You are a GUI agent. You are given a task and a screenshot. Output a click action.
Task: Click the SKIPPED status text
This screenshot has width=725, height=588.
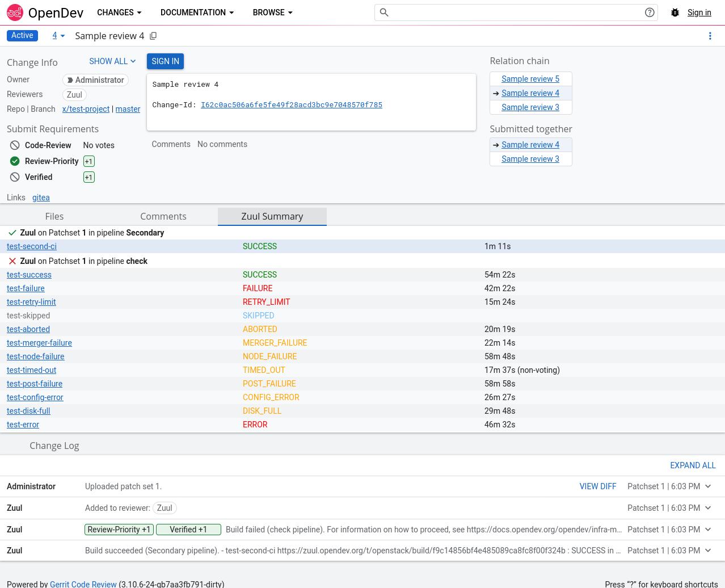click(x=259, y=316)
